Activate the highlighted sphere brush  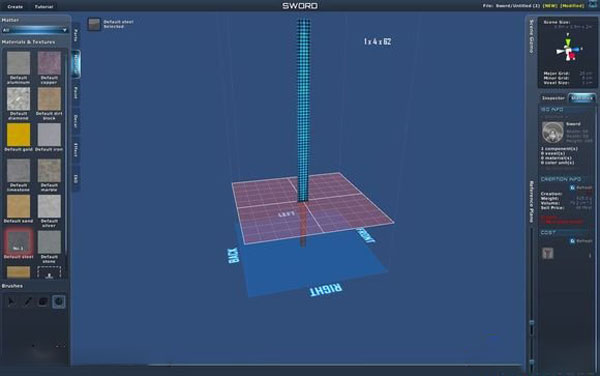[59, 302]
